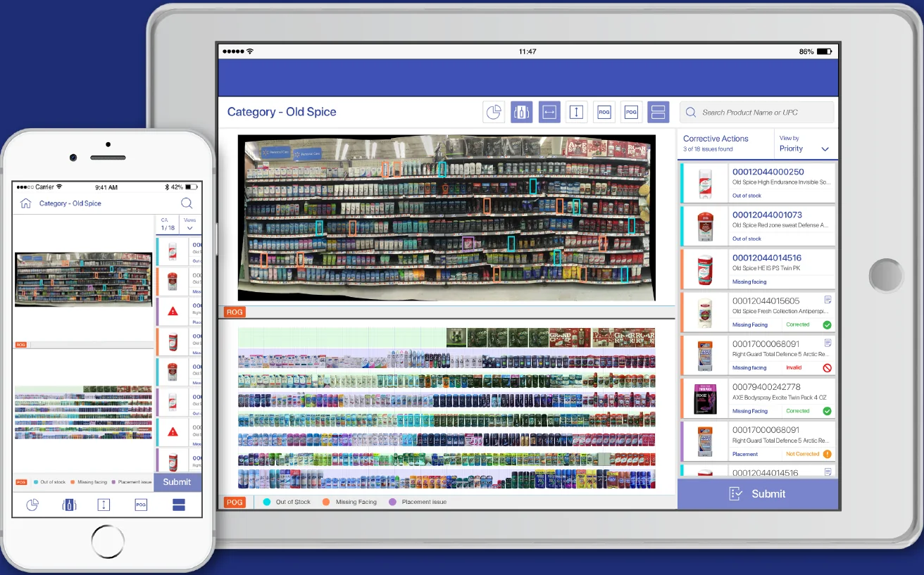Select issue 00012044001073 on tablet
The width and height of the screenshot is (924, 575).
758,225
